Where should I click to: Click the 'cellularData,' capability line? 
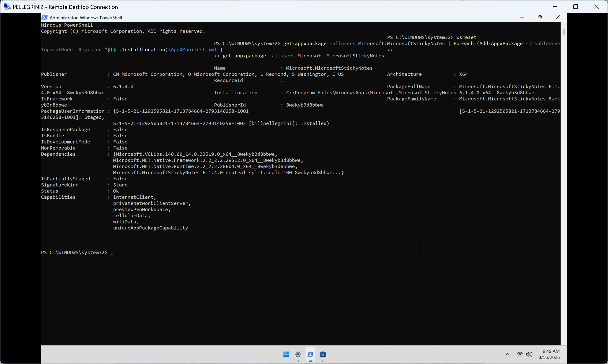(x=132, y=215)
